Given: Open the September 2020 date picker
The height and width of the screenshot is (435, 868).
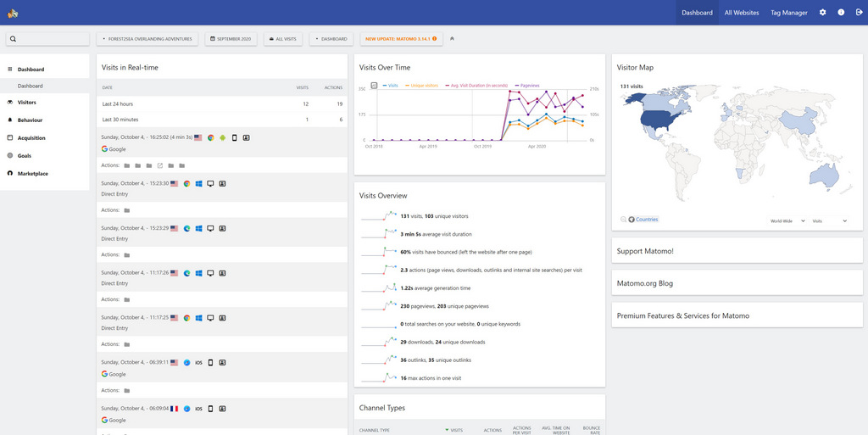Looking at the screenshot, I should coord(231,39).
